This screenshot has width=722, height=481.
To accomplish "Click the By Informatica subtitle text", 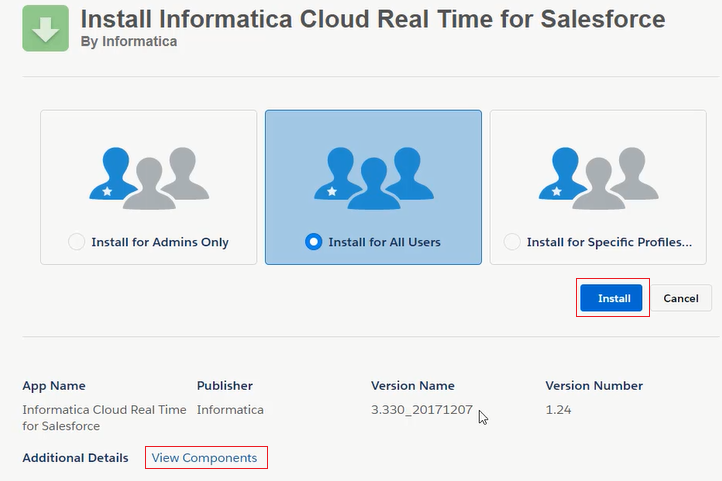I will pos(129,41).
